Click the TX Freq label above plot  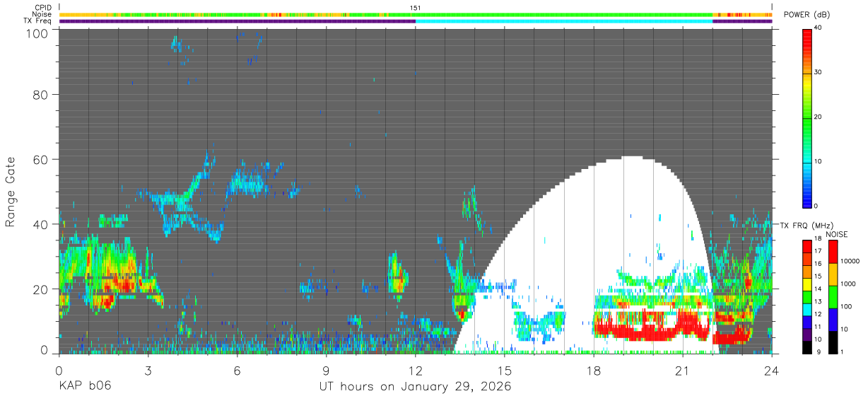pos(37,21)
